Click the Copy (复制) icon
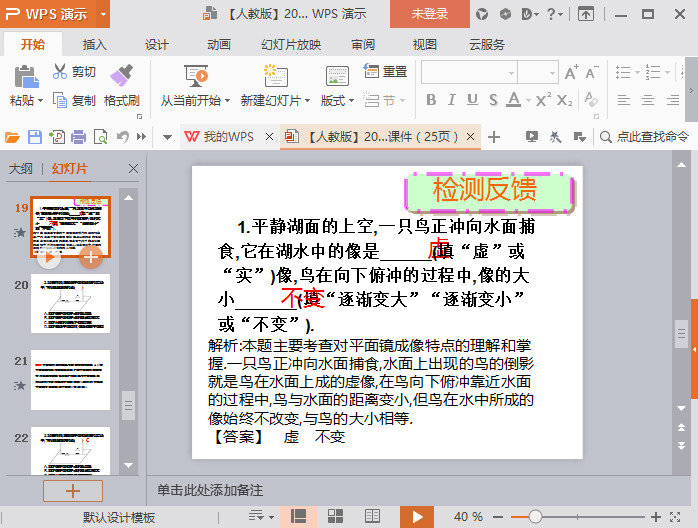Image resolution: width=698 pixels, height=528 pixels. pos(61,100)
